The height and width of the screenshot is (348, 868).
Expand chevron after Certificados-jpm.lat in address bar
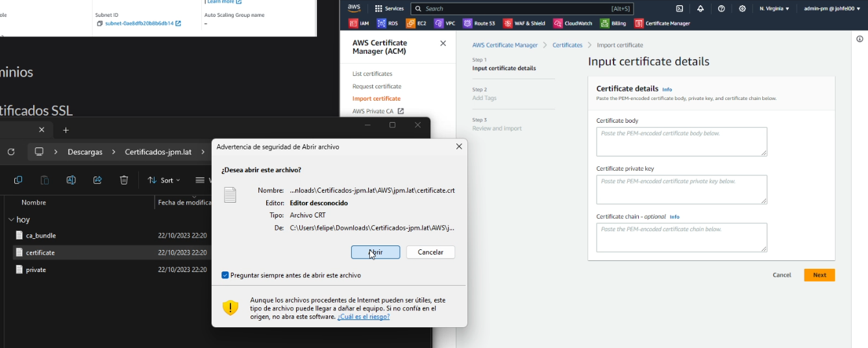[x=202, y=152]
